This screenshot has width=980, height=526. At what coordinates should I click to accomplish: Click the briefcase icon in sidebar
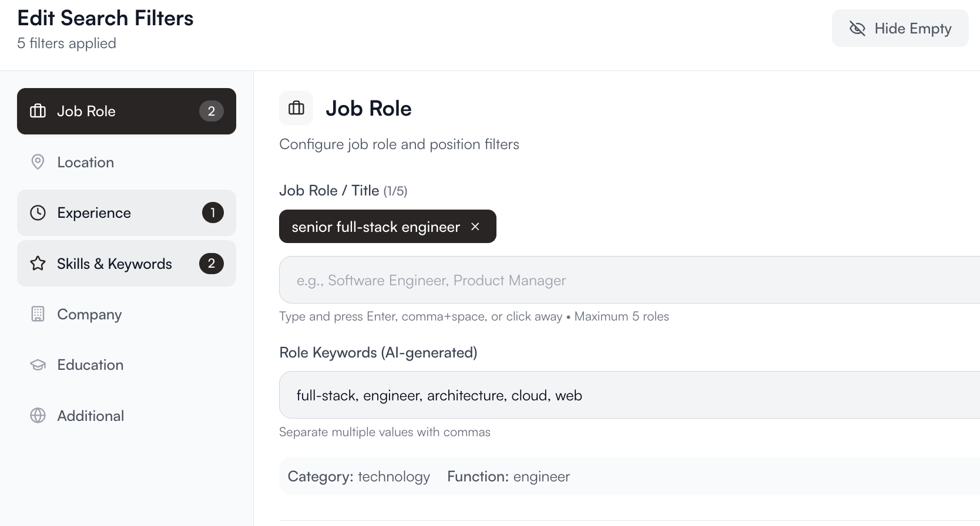38,111
